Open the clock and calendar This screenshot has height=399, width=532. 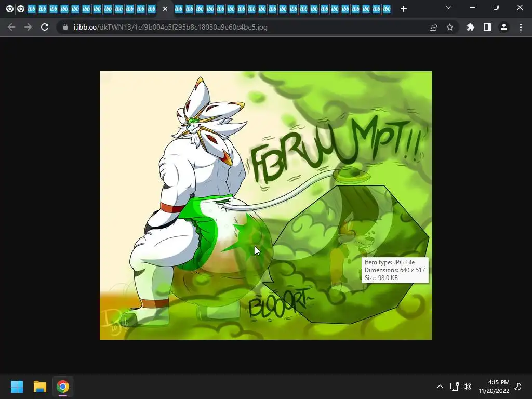[495, 387]
